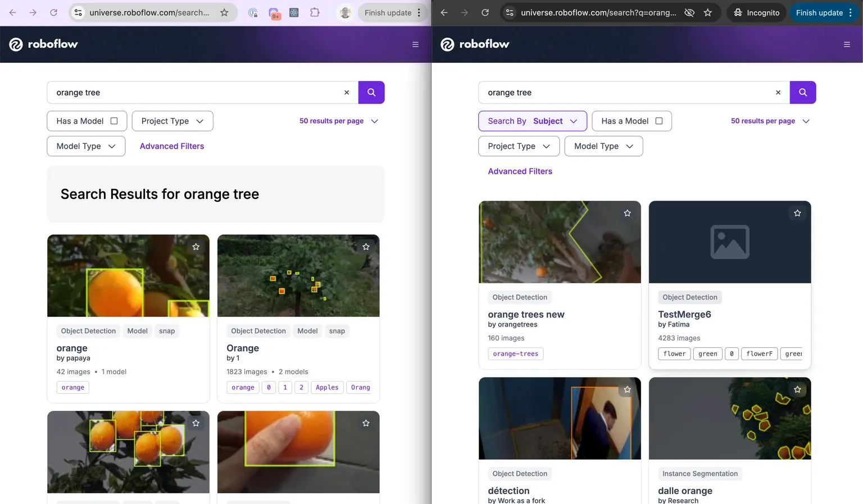Viewport: 863px width, 504px height.
Task: Star the 'Orange' by 1 project card
Action: click(x=366, y=247)
